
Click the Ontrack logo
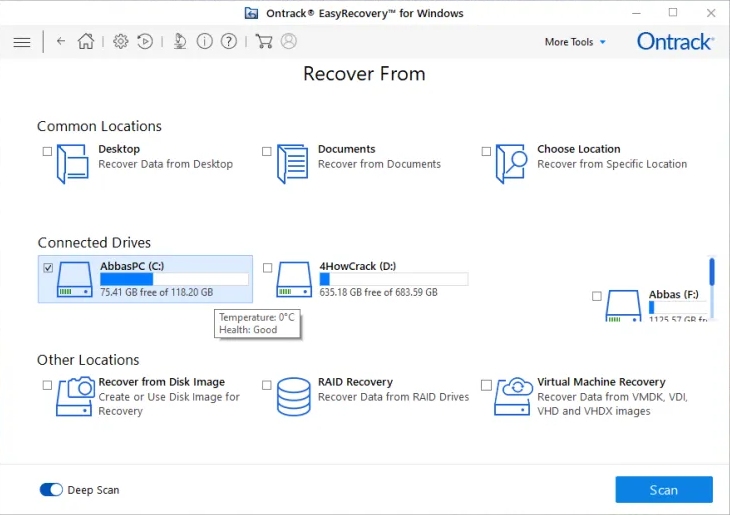tap(675, 41)
